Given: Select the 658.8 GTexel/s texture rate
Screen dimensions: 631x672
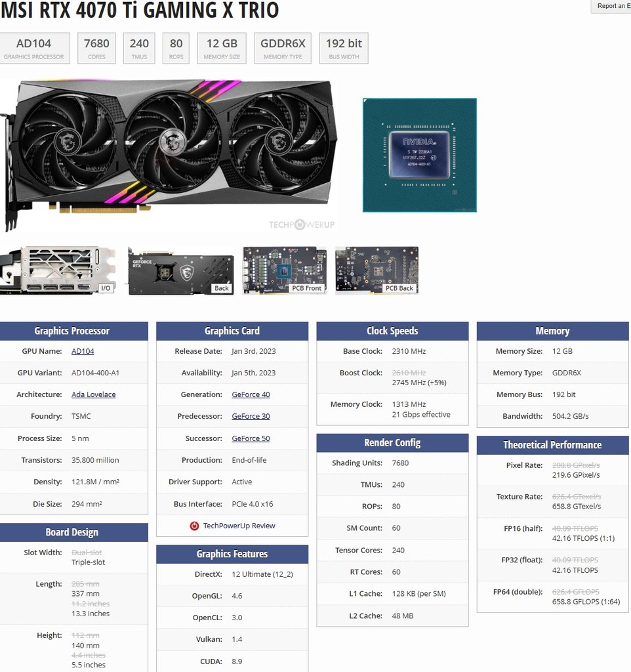Looking at the screenshot, I should tap(577, 506).
